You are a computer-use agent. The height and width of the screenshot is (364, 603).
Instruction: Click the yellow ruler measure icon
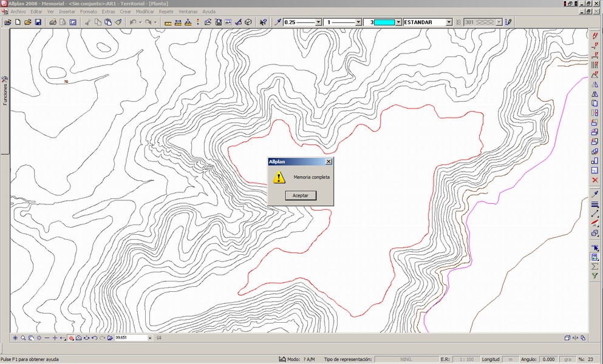coord(168,22)
